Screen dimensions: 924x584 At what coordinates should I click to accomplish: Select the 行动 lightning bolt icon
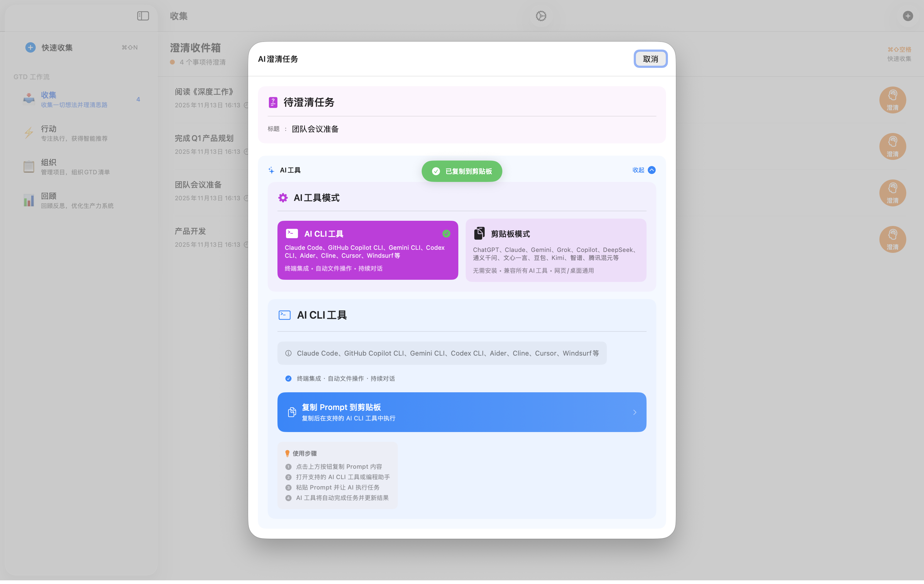[29, 133]
